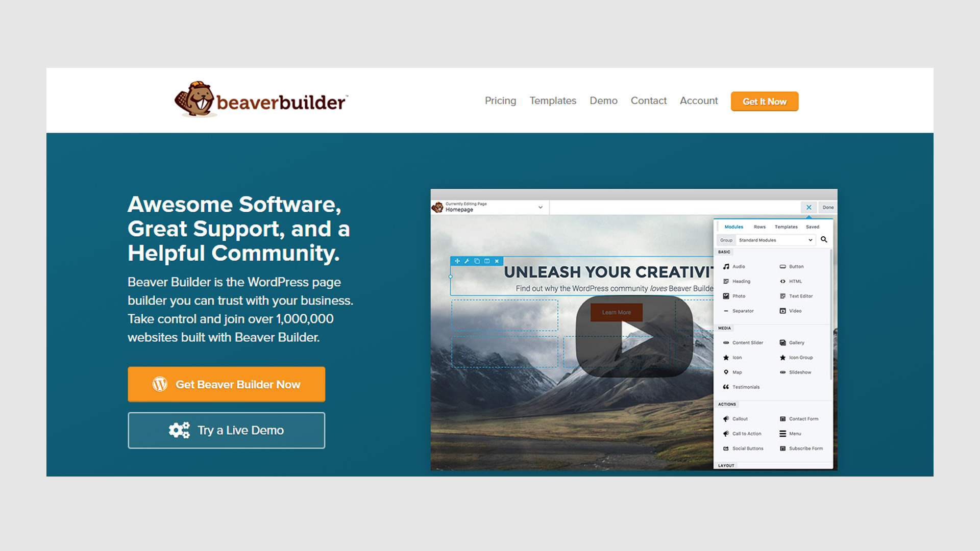Click the Audio module icon
Viewport: 980px width, 551px height.
coord(726,266)
